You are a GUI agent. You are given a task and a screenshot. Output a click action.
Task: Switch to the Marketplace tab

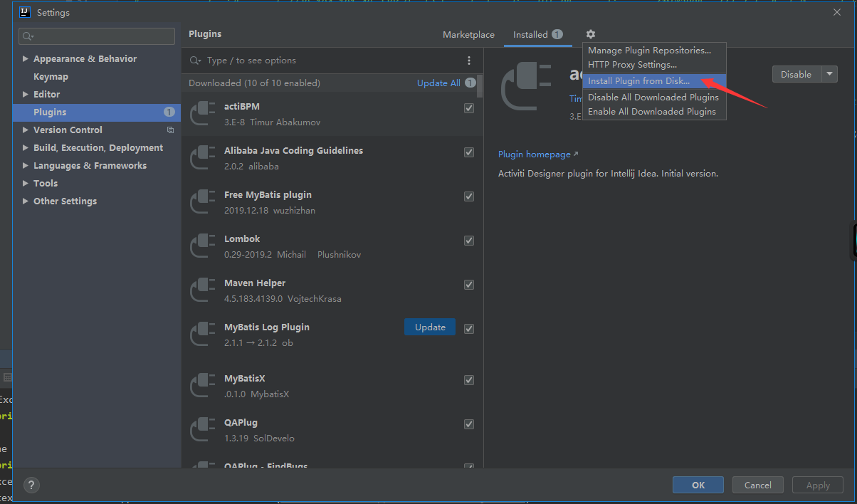pyautogui.click(x=468, y=35)
